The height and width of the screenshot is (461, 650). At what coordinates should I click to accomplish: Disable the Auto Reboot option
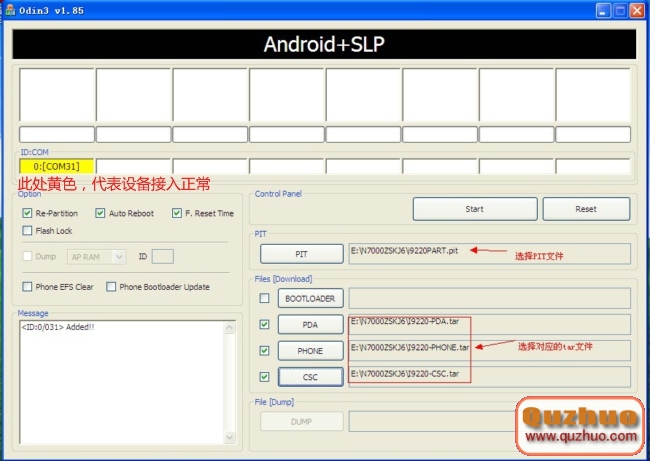(100, 213)
